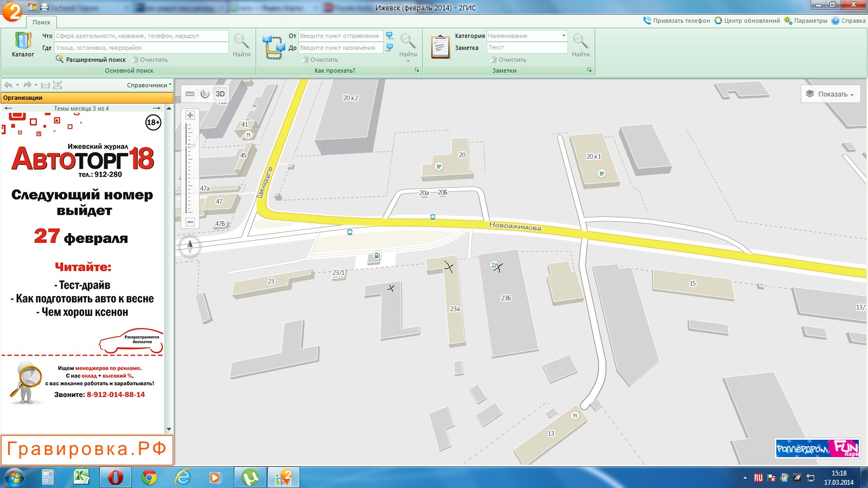The image size is (868, 488).
Task: Click the Автоторг18 advertisement
Action: click(x=82, y=233)
